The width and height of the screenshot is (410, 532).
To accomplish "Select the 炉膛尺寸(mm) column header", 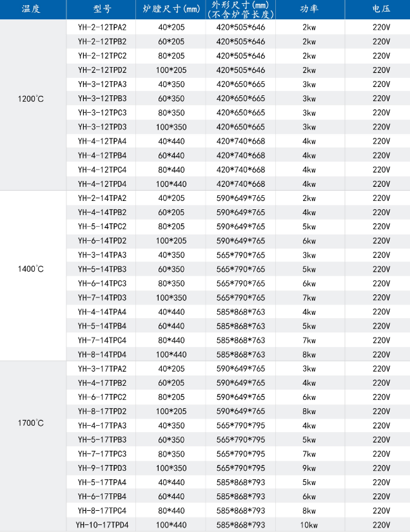I will (x=170, y=10).
